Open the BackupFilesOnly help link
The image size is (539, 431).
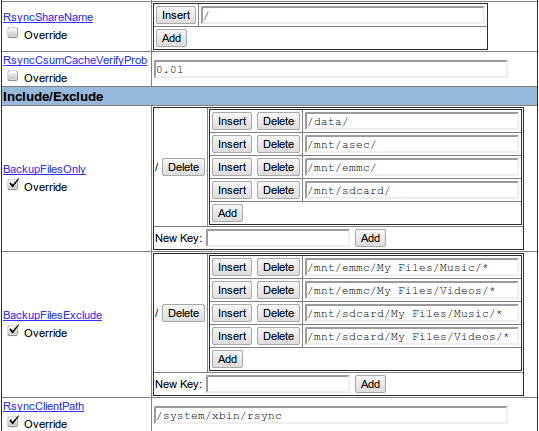coord(44,169)
